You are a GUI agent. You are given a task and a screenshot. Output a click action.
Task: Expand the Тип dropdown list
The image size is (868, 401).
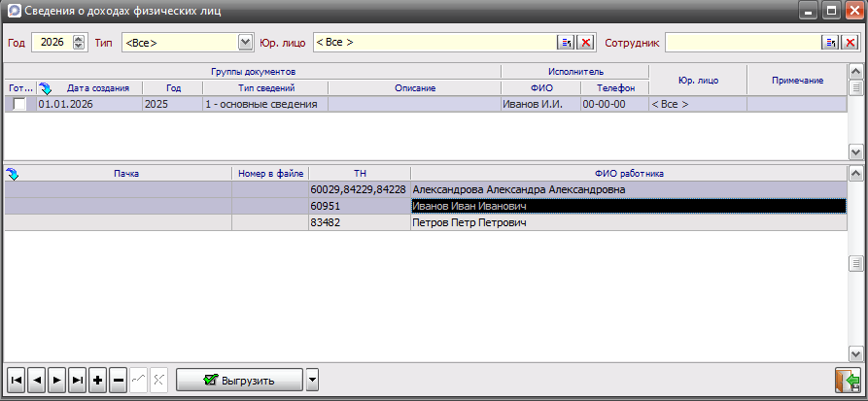pos(245,43)
